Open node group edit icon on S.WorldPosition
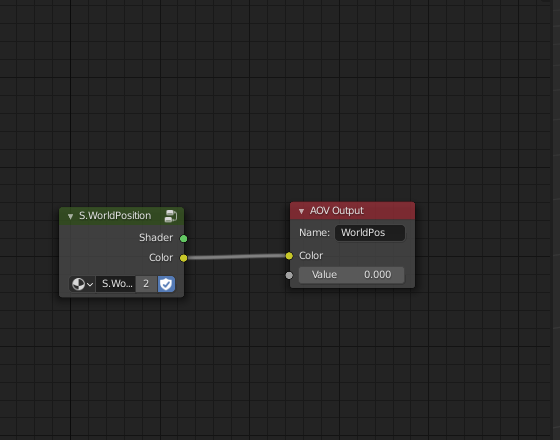This screenshot has width=560, height=440. pos(171,216)
